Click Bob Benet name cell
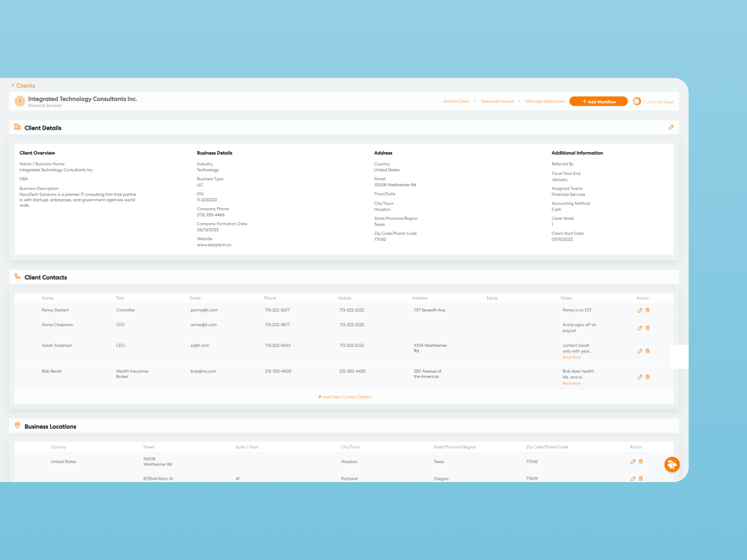747x560 pixels. tap(52, 371)
